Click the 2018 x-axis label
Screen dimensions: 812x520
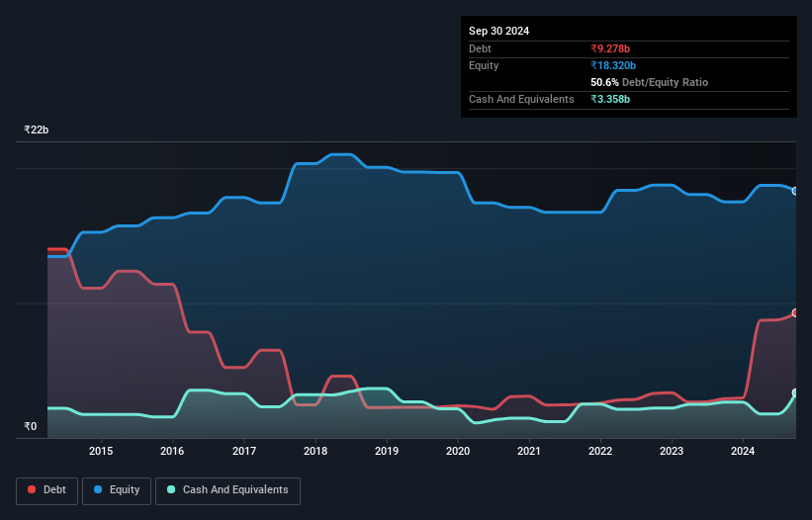pyautogui.click(x=316, y=451)
